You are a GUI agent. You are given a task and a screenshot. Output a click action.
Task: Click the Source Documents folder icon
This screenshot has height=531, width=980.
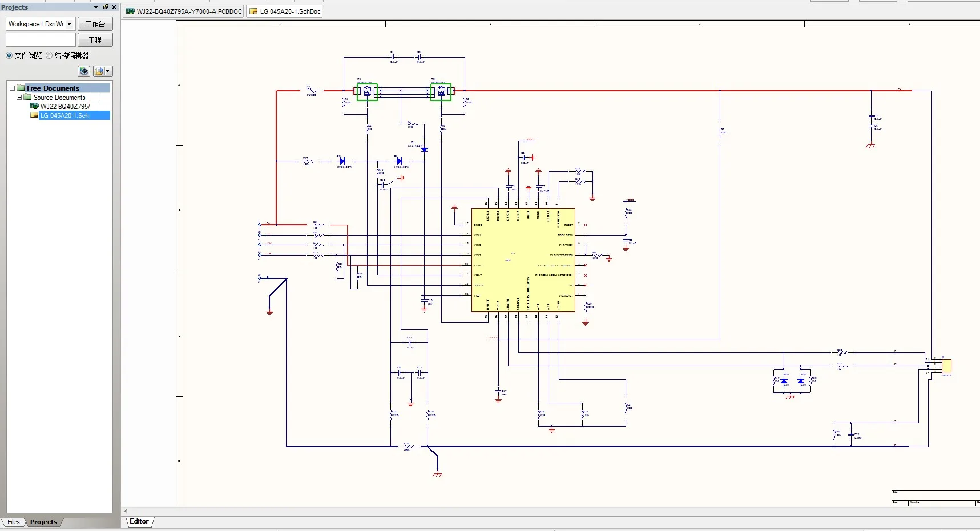(x=27, y=97)
